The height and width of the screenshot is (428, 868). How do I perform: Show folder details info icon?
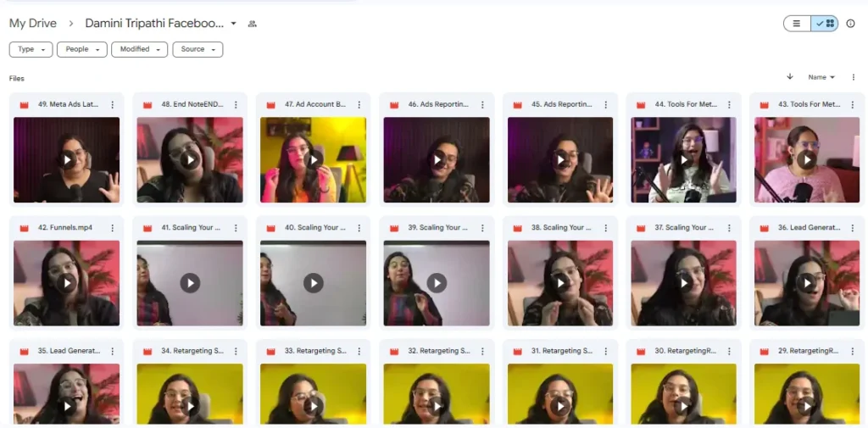coord(851,24)
